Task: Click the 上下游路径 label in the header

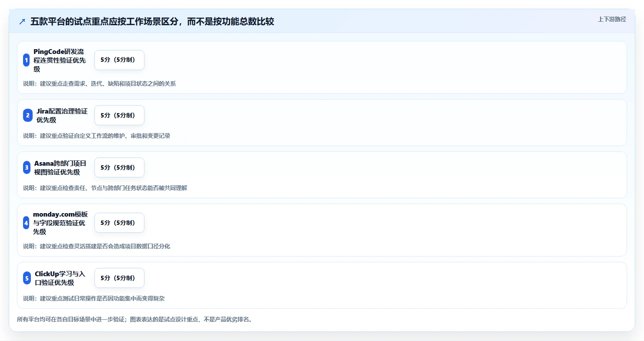Action: click(612, 19)
